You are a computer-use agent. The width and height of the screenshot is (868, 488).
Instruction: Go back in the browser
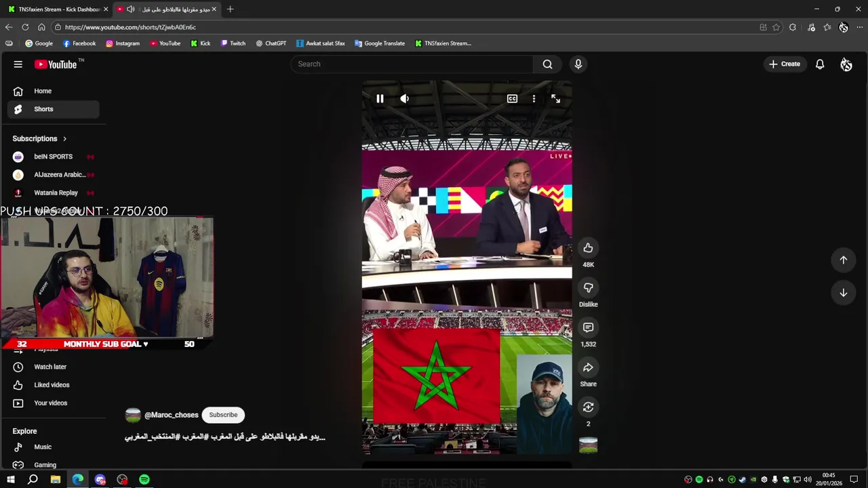[x=9, y=27]
